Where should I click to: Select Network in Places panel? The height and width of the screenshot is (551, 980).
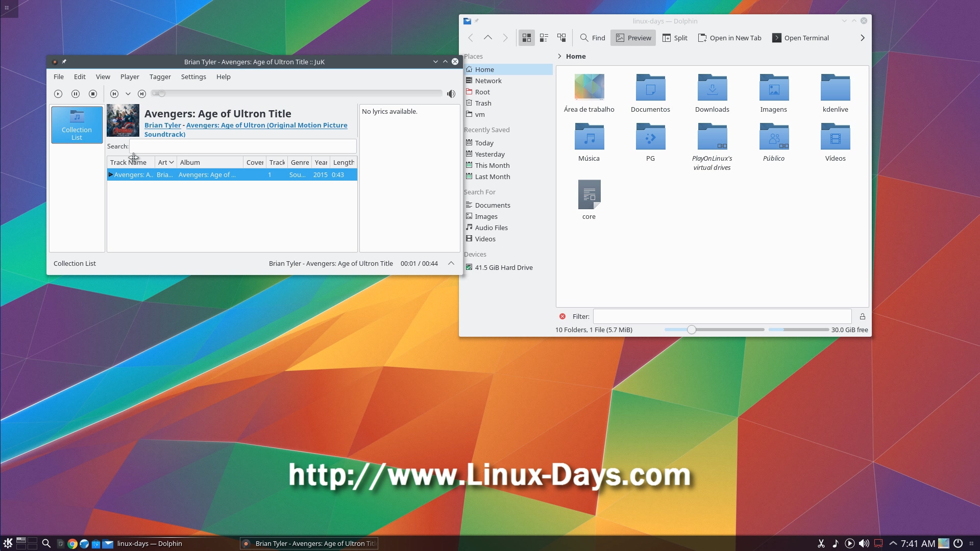508,81
